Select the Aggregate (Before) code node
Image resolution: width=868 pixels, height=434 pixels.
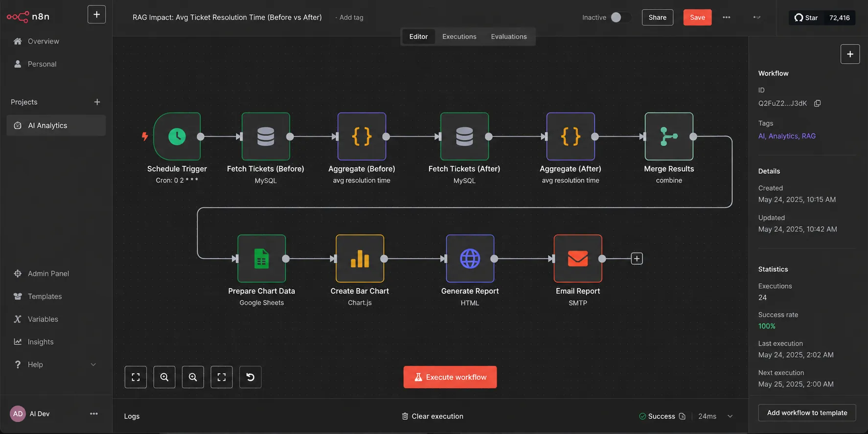tap(362, 137)
